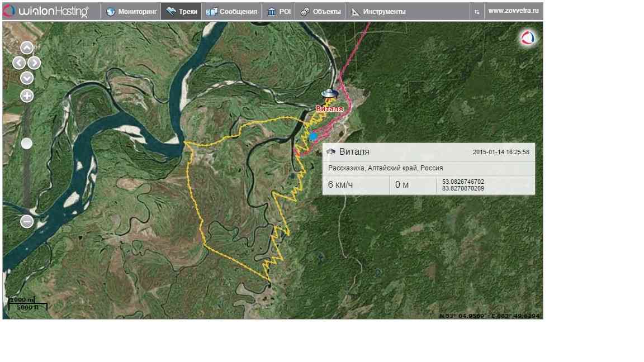
Task: Click the zoom slider handle
Action: (x=27, y=144)
